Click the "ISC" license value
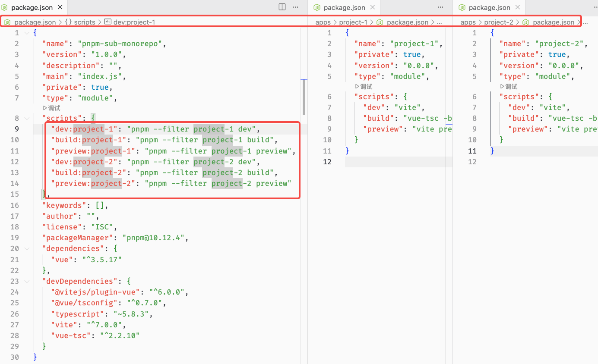598x364 pixels. click(x=102, y=227)
